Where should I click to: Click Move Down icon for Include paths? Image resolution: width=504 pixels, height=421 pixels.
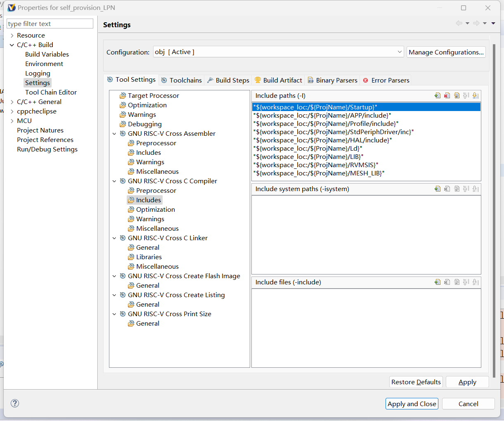pos(476,96)
